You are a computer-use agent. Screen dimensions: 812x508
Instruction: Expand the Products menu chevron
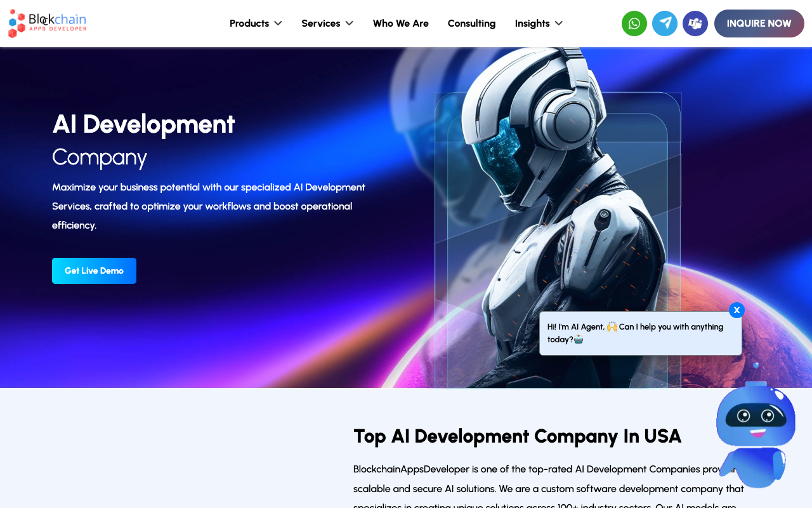tap(278, 23)
